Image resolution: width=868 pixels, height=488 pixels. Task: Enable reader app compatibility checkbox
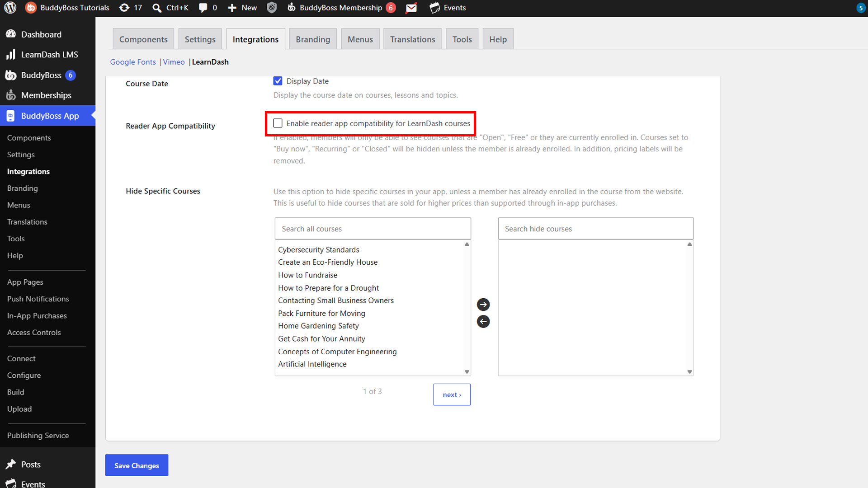coord(278,123)
